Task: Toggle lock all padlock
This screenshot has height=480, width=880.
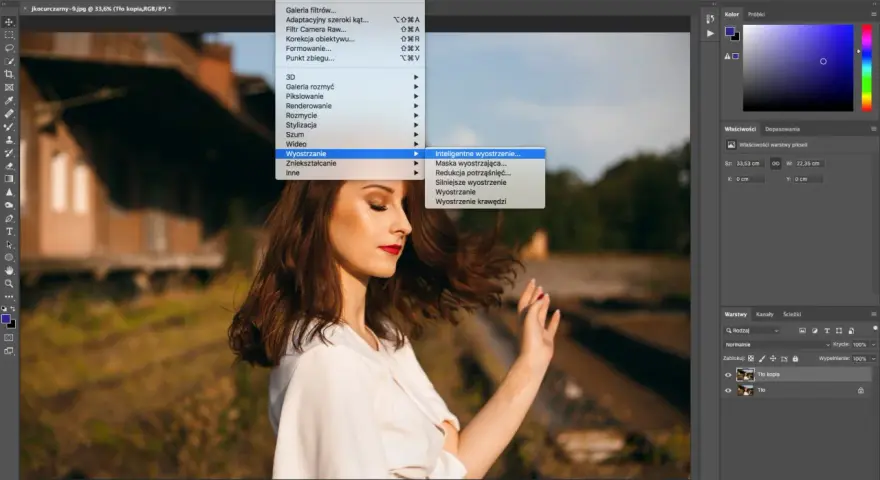Action: tap(795, 358)
